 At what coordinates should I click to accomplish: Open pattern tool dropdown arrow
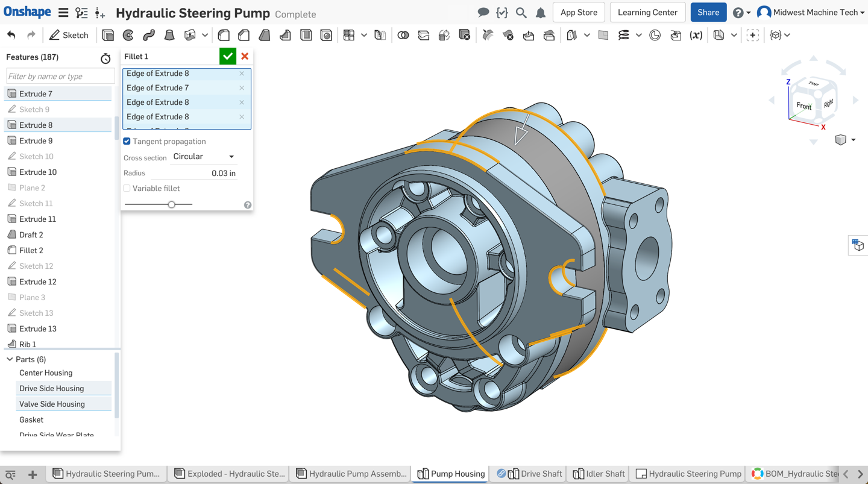pos(364,35)
